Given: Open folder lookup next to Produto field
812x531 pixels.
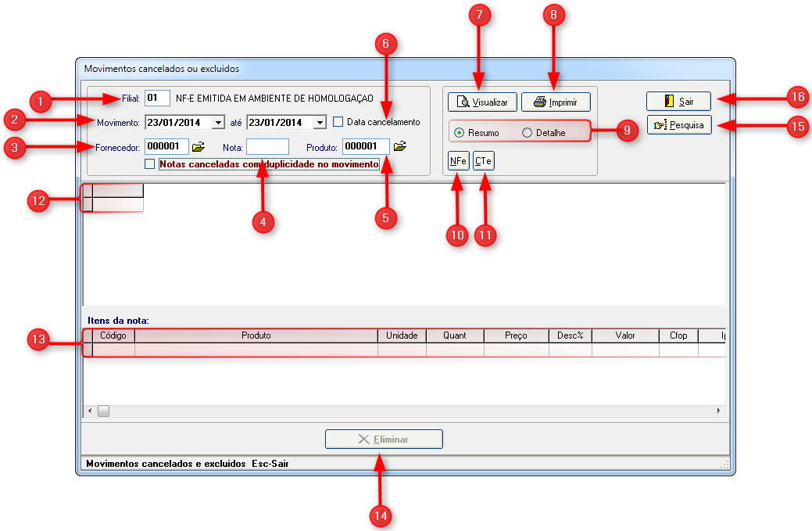Looking at the screenshot, I should [x=400, y=146].
